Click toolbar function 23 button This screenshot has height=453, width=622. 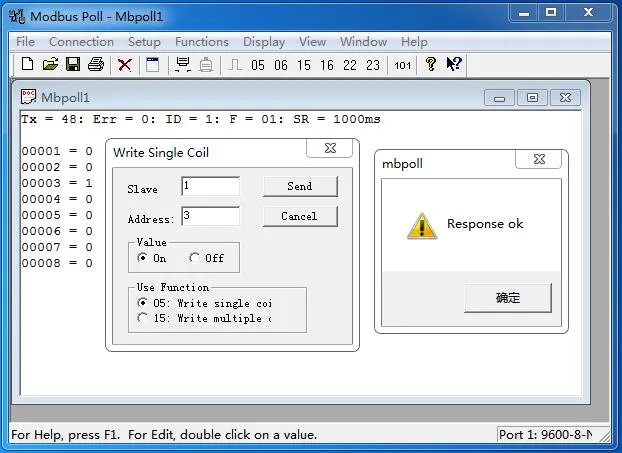[373, 65]
